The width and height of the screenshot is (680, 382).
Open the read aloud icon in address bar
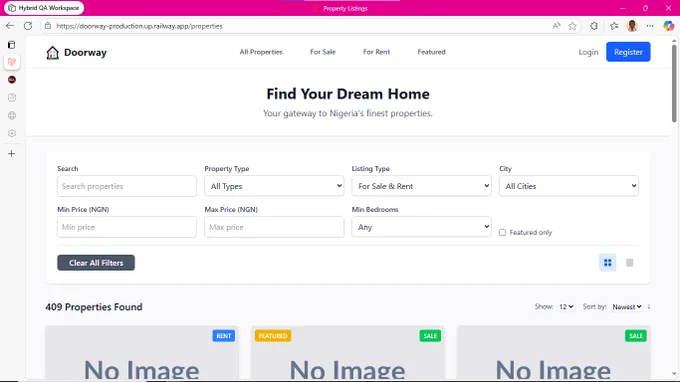(x=556, y=26)
